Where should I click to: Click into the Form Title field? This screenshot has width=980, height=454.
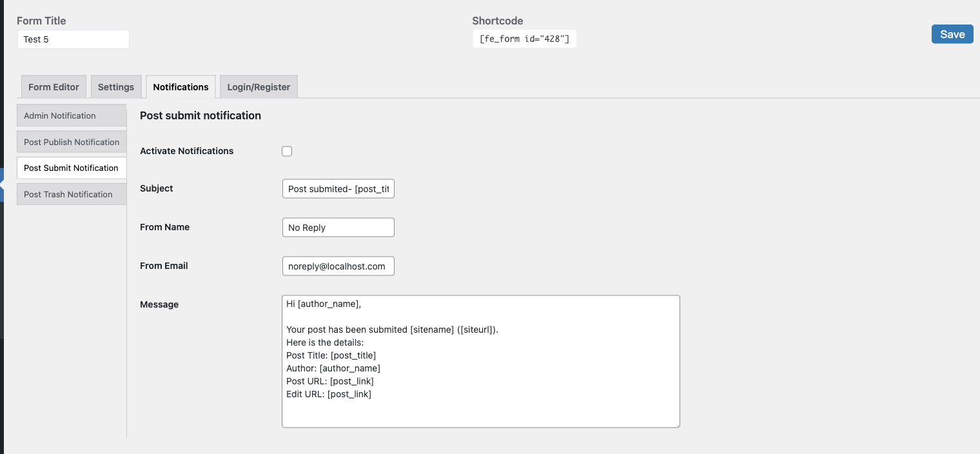73,39
